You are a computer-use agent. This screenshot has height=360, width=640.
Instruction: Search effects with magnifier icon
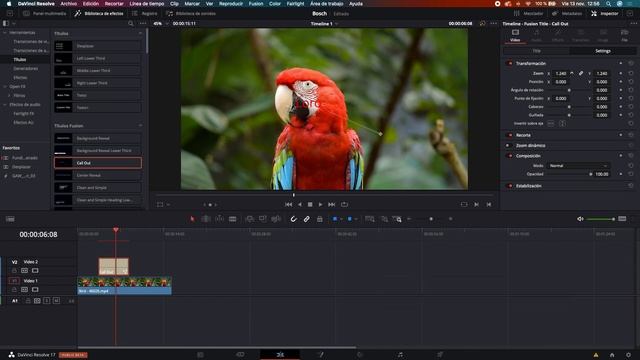pos(131,24)
